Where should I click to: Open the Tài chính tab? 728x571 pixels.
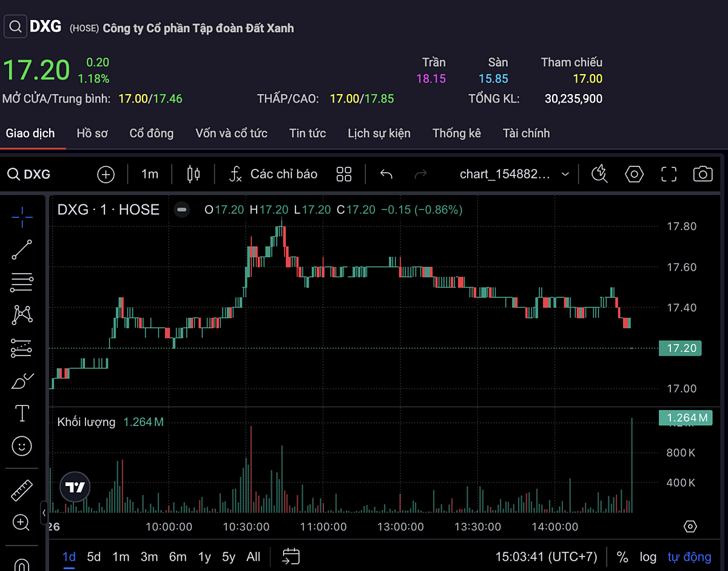coord(526,133)
